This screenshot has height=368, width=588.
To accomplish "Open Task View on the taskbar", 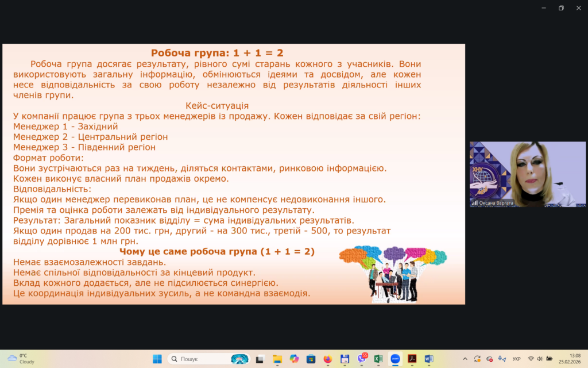I will click(260, 359).
